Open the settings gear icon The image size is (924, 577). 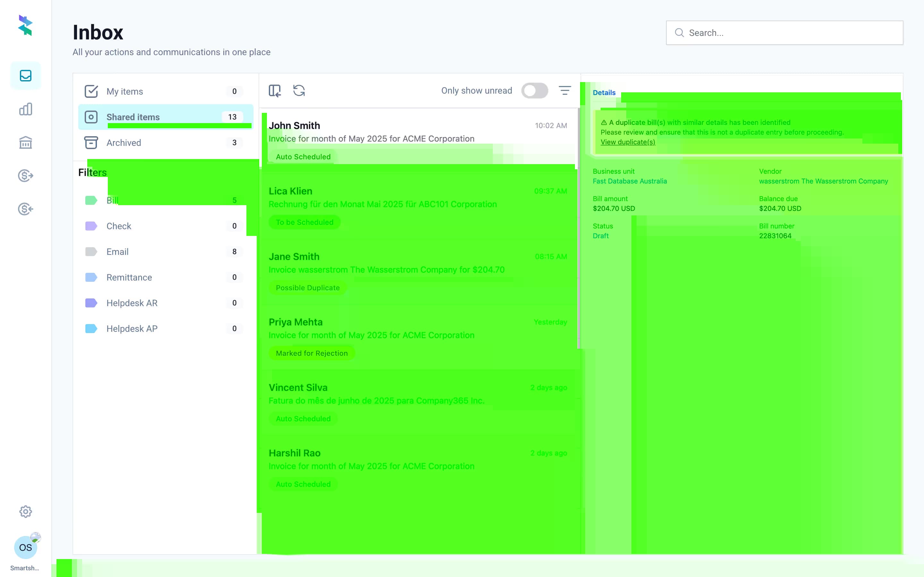point(26,511)
